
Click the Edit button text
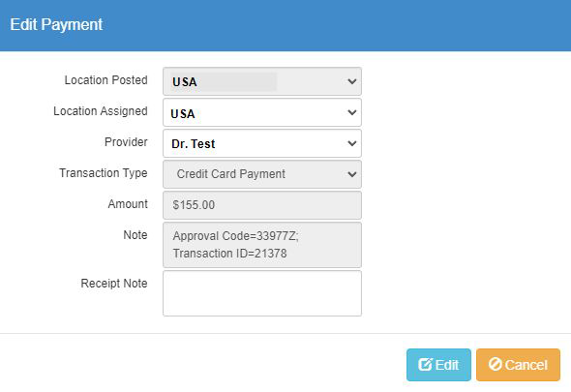tap(447, 365)
